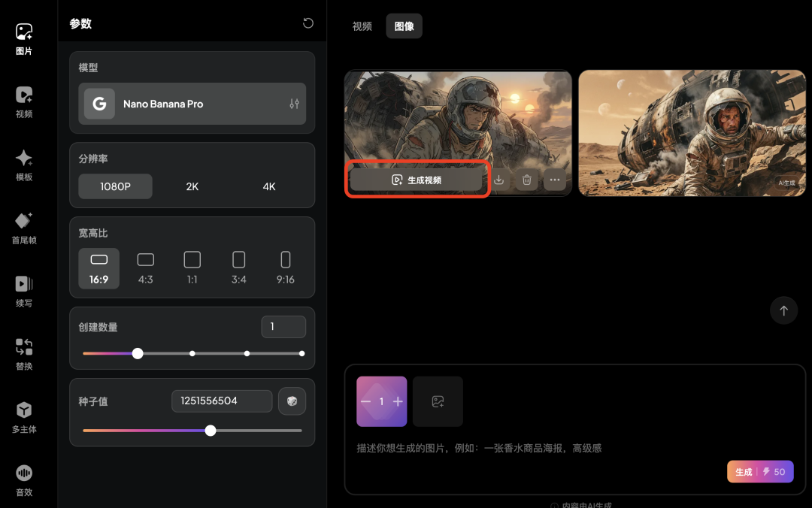The width and height of the screenshot is (812, 508).
Task: Open more options with the ellipsis button
Action: (x=554, y=180)
